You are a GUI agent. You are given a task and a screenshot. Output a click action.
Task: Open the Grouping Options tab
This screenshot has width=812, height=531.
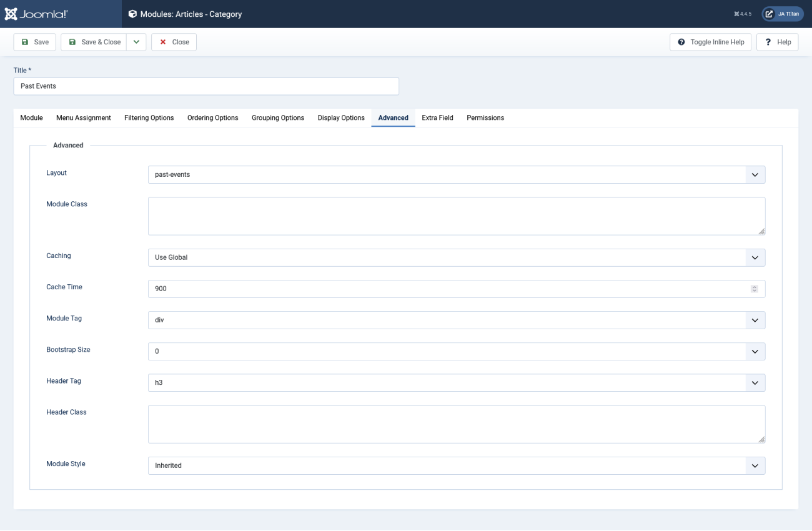click(x=278, y=117)
